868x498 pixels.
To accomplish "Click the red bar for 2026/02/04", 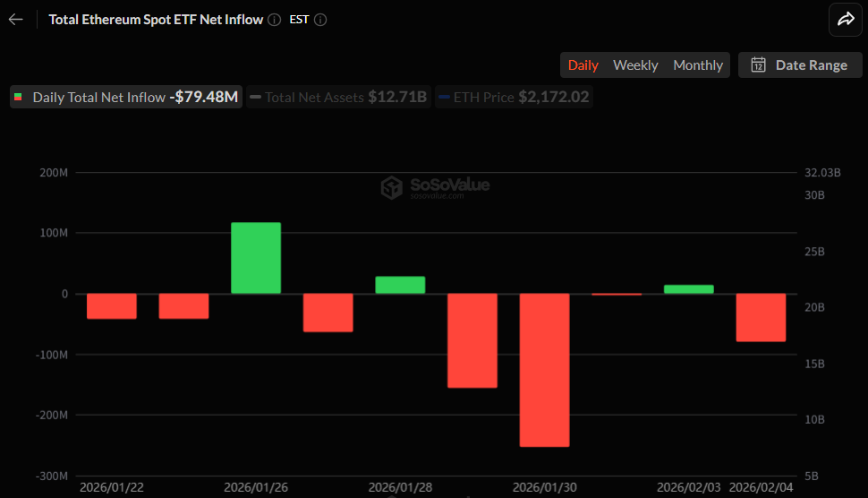I will point(761,317).
